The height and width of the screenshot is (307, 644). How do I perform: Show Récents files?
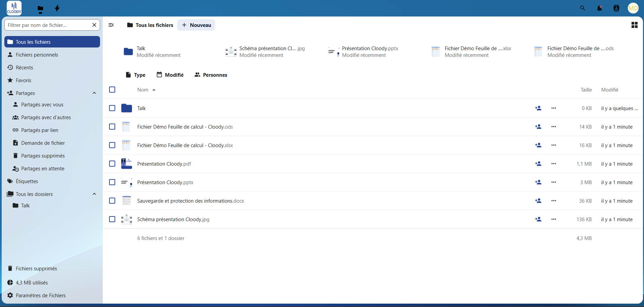click(52, 67)
